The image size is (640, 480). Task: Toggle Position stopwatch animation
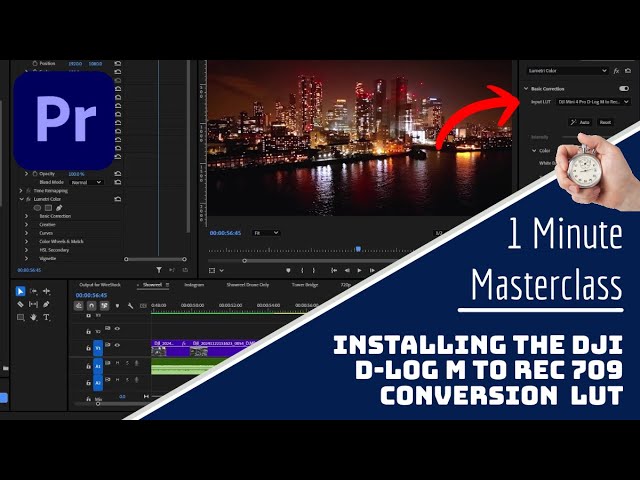[x=35, y=64]
